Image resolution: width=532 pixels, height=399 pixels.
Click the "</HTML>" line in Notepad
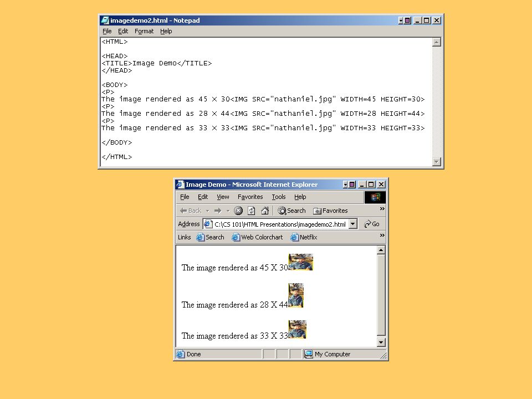point(117,157)
